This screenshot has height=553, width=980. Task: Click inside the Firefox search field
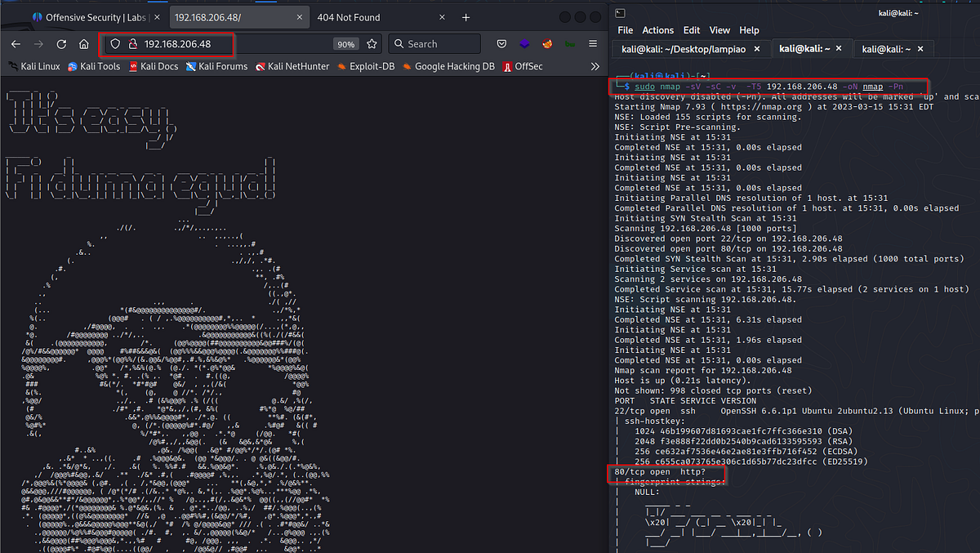tap(434, 43)
